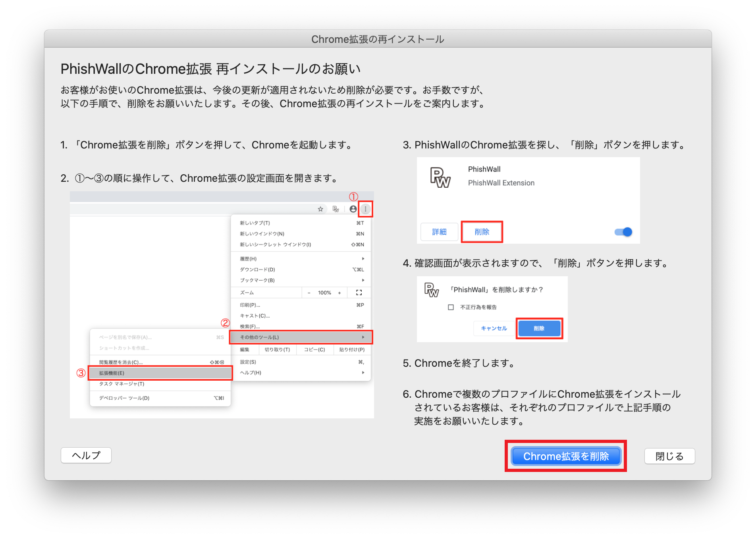Click the PhishWall logo in the extension card
The width and height of the screenshot is (756, 539).
click(440, 177)
